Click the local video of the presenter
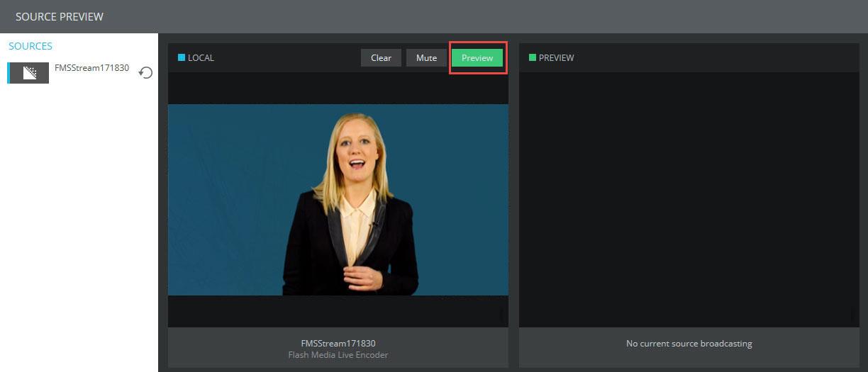This screenshot has height=372, width=868. [x=338, y=199]
